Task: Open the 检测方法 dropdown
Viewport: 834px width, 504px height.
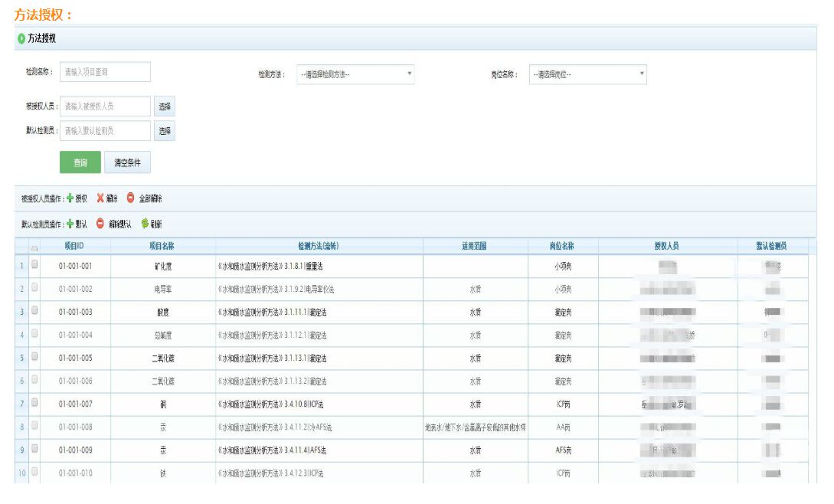Action: coord(355,74)
